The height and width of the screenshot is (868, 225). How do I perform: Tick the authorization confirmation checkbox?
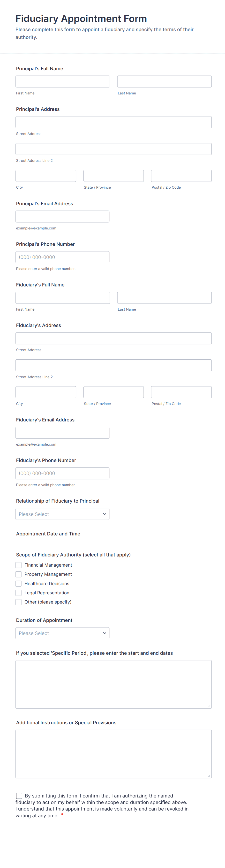(19, 796)
